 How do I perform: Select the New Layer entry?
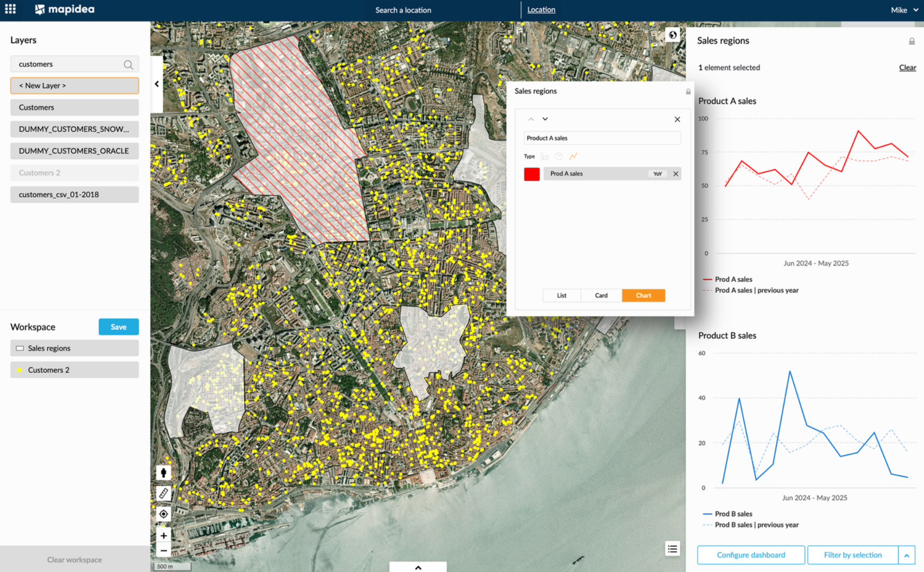tap(75, 86)
